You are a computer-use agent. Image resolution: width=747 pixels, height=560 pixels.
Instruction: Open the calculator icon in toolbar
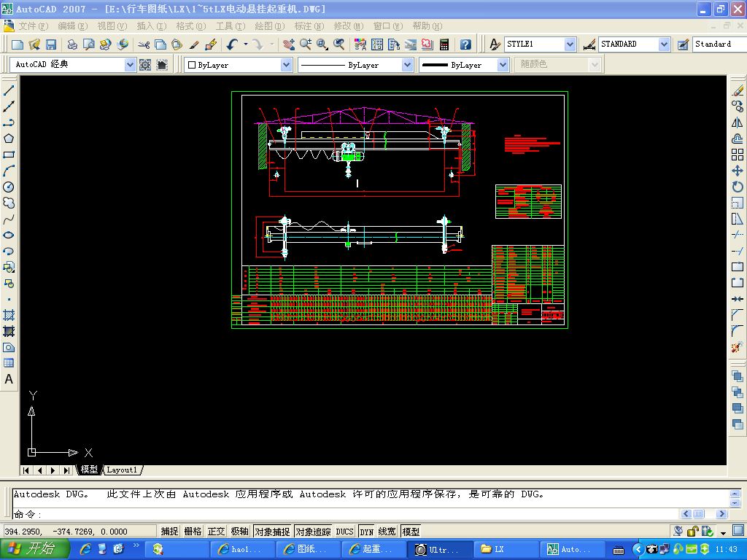click(444, 44)
